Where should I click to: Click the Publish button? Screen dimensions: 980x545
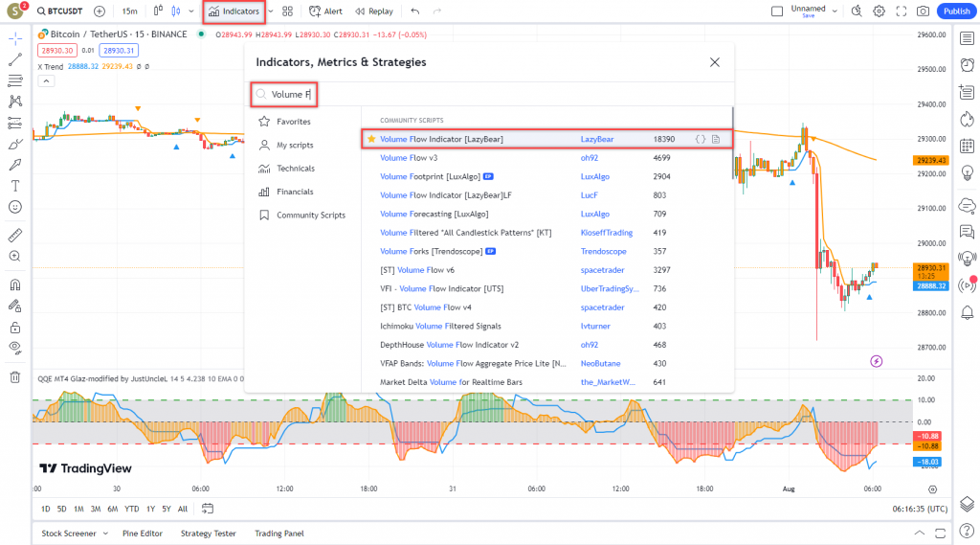[x=955, y=11]
